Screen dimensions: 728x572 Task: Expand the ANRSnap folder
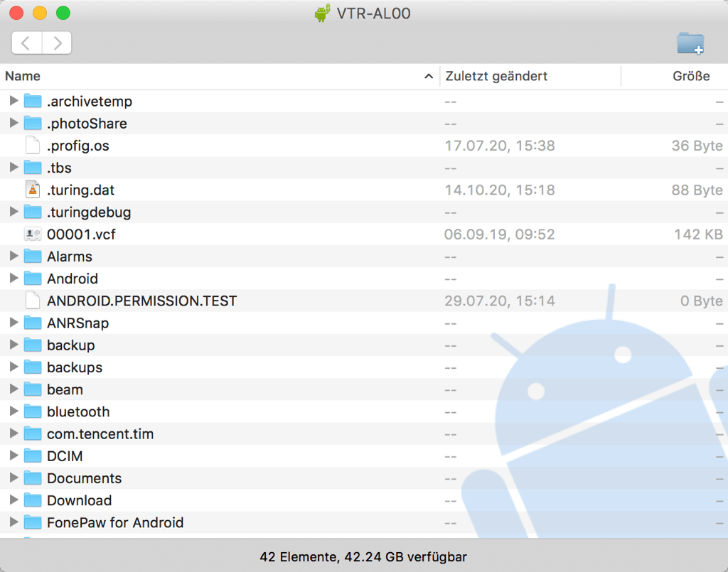coord(14,323)
